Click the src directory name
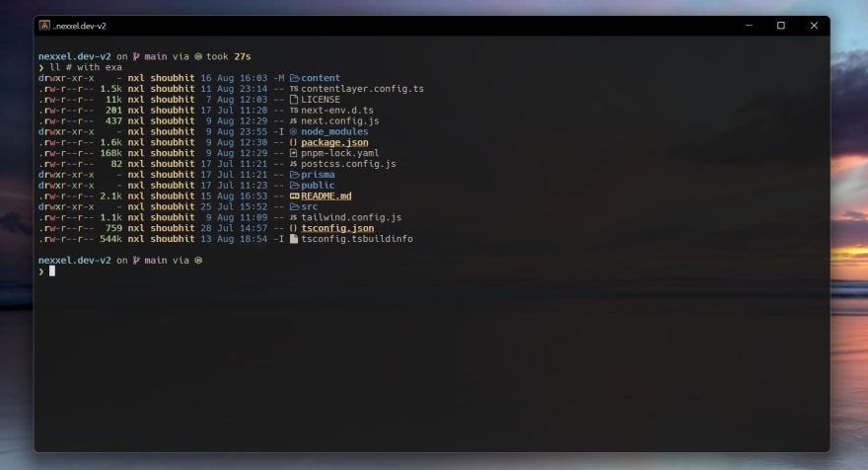 pyautogui.click(x=310, y=206)
